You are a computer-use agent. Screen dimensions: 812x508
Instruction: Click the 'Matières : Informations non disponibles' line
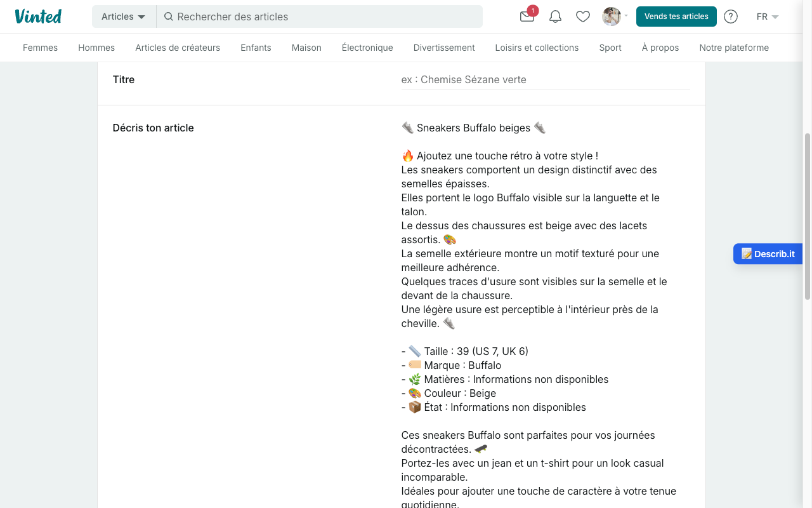(x=505, y=380)
